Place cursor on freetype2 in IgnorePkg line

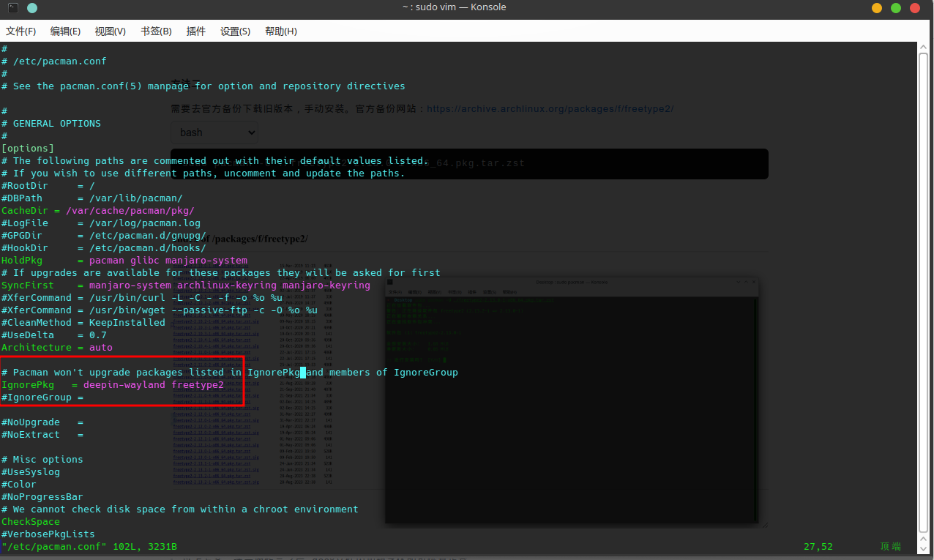tap(198, 385)
